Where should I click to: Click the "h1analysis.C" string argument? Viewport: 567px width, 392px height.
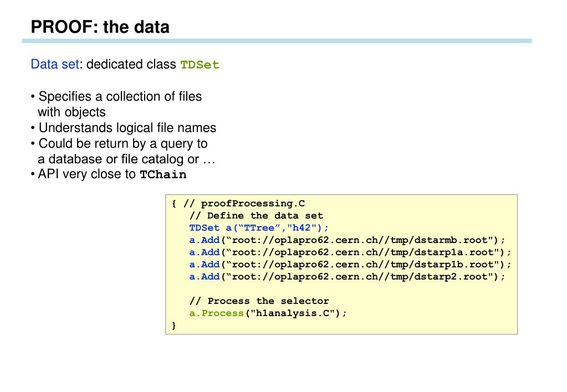[293, 313]
